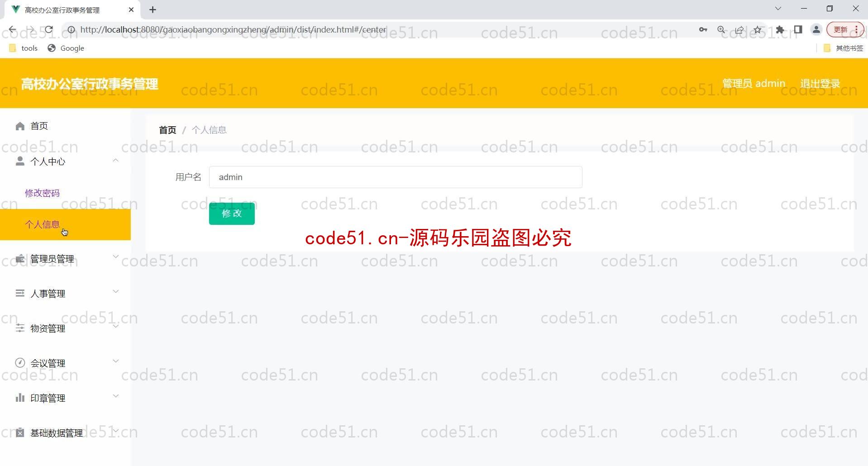Open the Google bookmark
Viewport: 868px width, 466px height.
click(x=66, y=48)
